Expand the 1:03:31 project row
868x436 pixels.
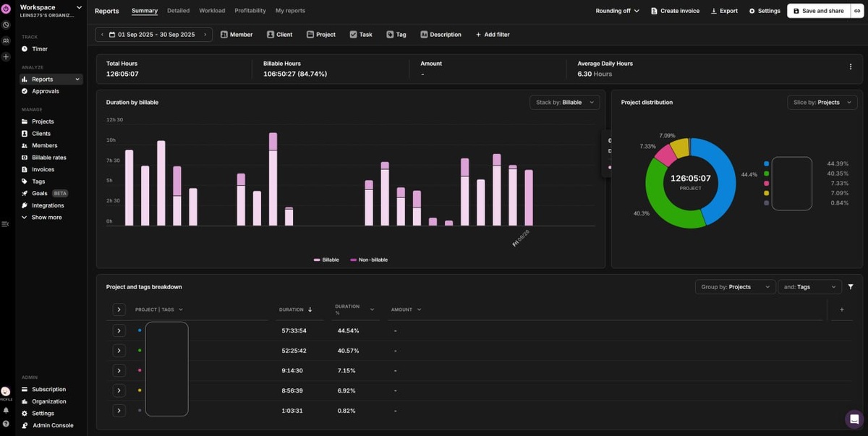(x=119, y=411)
